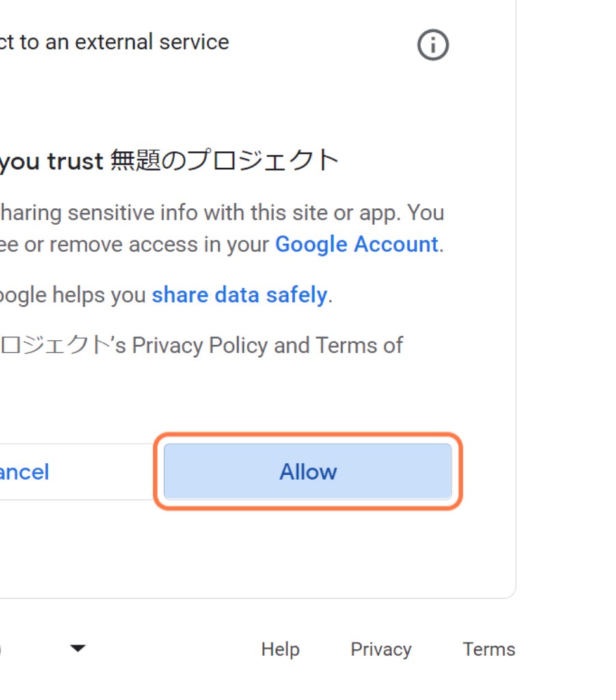
Task: Expand the language dropdown arrow
Action: click(78, 648)
